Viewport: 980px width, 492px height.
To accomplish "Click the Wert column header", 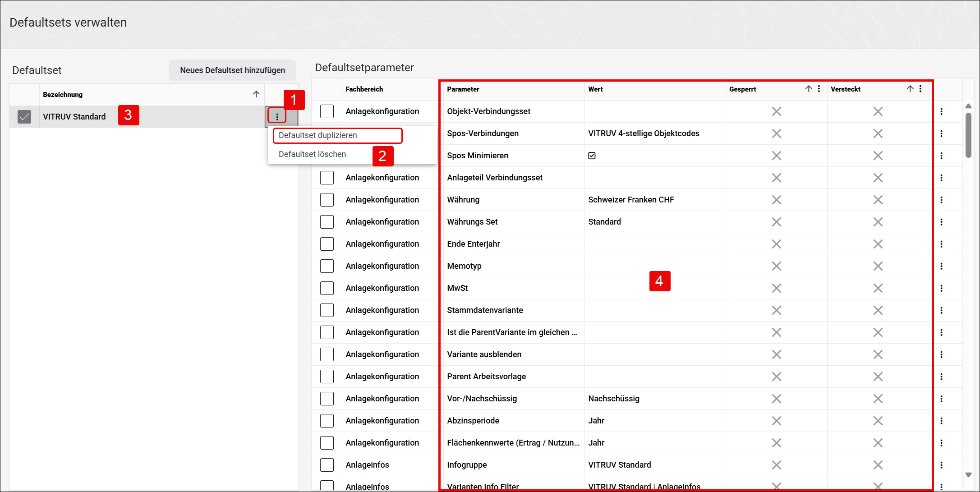I will point(595,89).
